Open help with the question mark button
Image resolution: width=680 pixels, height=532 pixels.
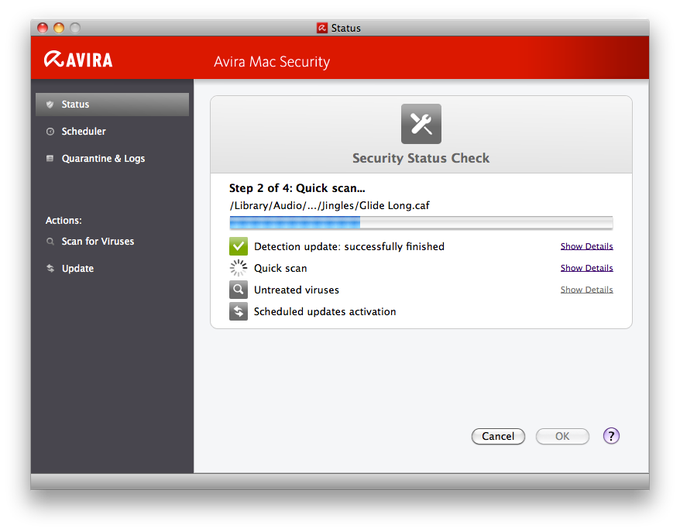click(611, 436)
